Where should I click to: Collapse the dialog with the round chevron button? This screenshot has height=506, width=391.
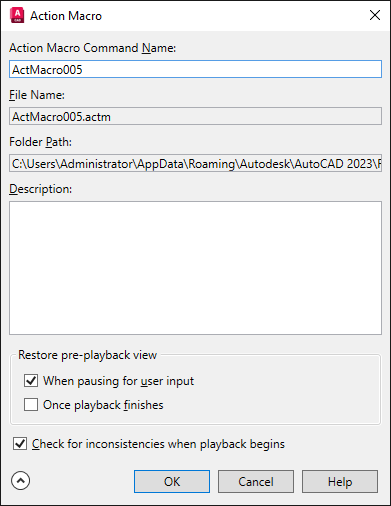coord(20,481)
